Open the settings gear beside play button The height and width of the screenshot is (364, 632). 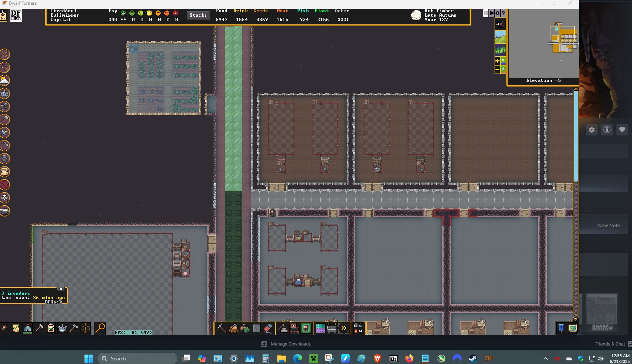click(497, 13)
